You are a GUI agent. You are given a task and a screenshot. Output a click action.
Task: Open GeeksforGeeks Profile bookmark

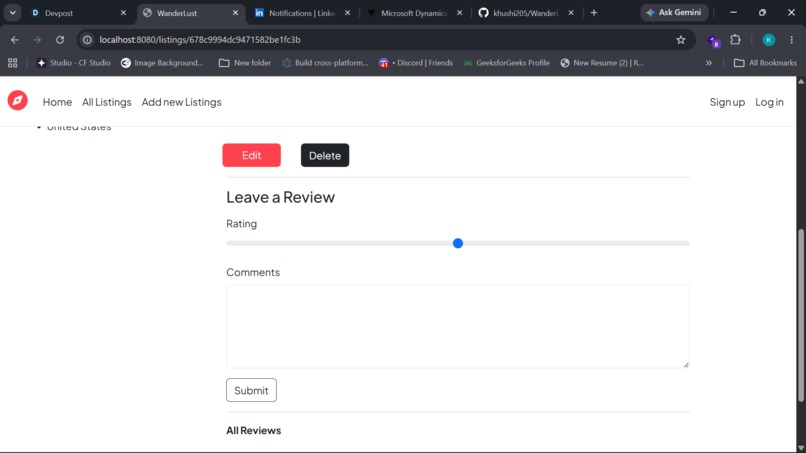[506, 63]
